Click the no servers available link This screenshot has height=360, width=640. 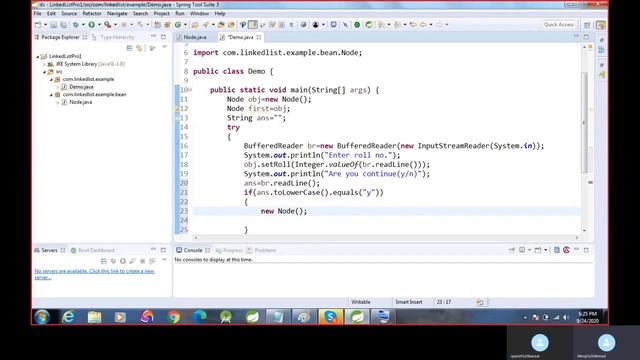[94, 274]
